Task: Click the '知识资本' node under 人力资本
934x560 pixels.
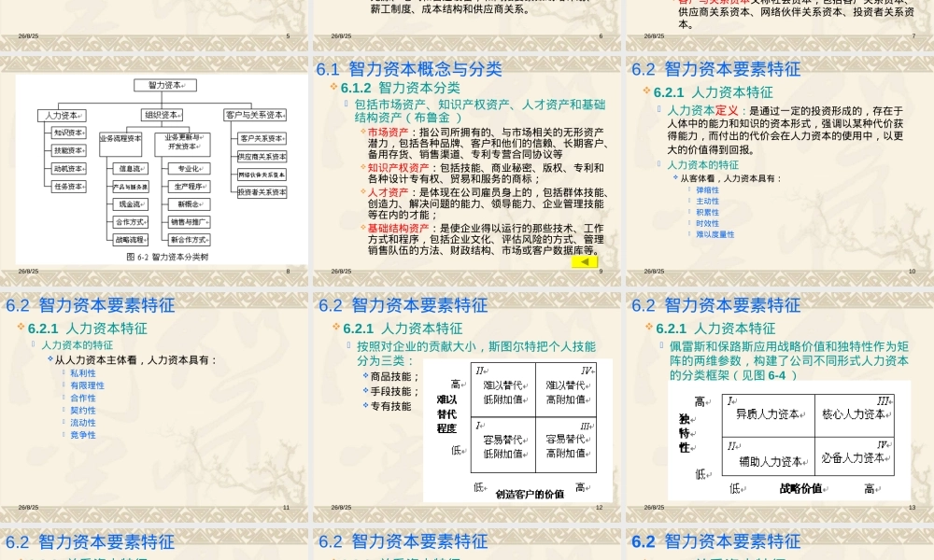Action: click(x=69, y=133)
